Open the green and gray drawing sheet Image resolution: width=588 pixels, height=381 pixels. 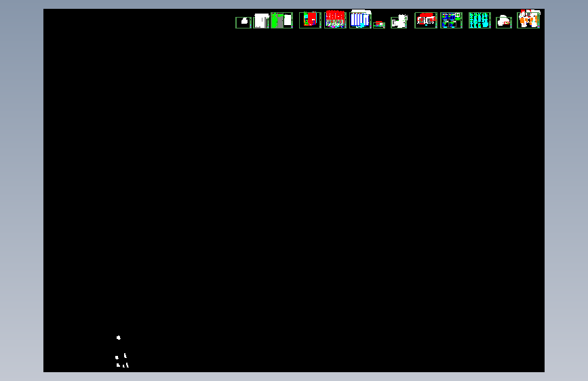point(281,20)
